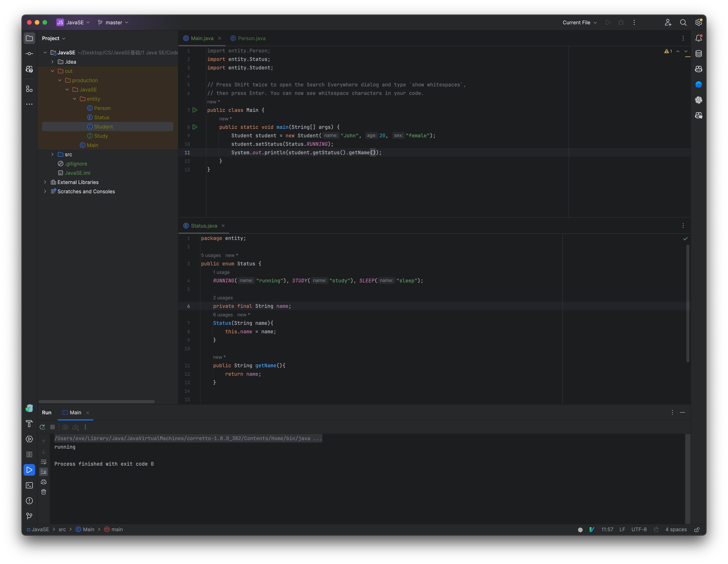Toggle soft-wrap in the Run console
Viewport: 728px width, 564px height.
(44, 462)
